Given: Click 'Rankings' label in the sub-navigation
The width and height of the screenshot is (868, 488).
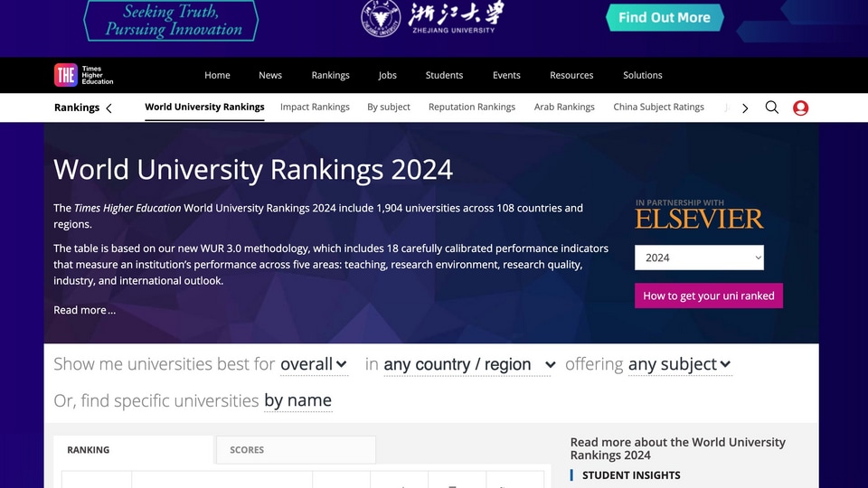Looking at the screenshot, I should [77, 108].
